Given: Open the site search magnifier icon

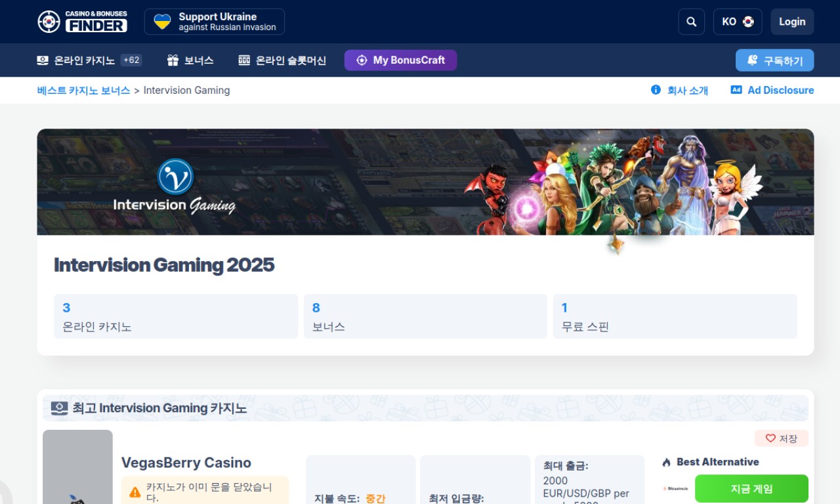Looking at the screenshot, I should 691,22.
